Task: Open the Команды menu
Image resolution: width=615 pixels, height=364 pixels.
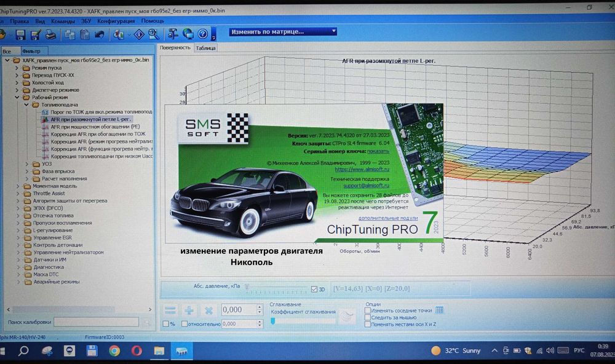Action: point(63,21)
